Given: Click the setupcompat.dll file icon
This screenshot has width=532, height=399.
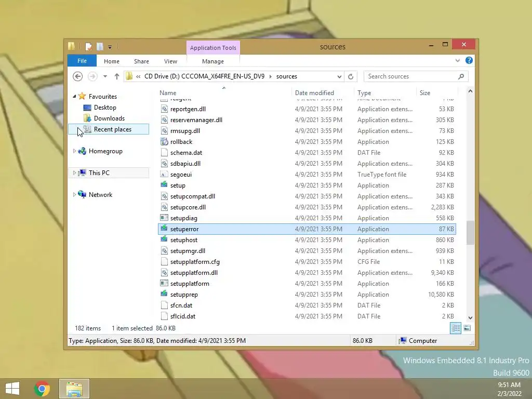Looking at the screenshot, I should [164, 196].
